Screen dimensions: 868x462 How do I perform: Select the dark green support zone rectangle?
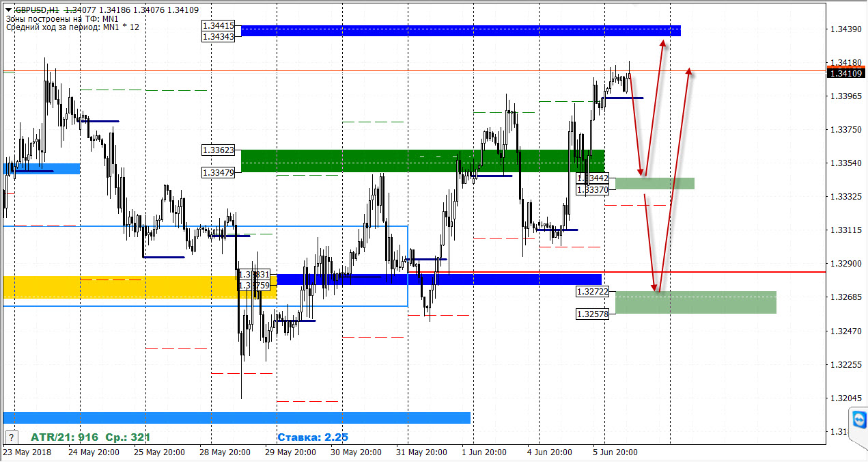pyautogui.click(x=423, y=161)
